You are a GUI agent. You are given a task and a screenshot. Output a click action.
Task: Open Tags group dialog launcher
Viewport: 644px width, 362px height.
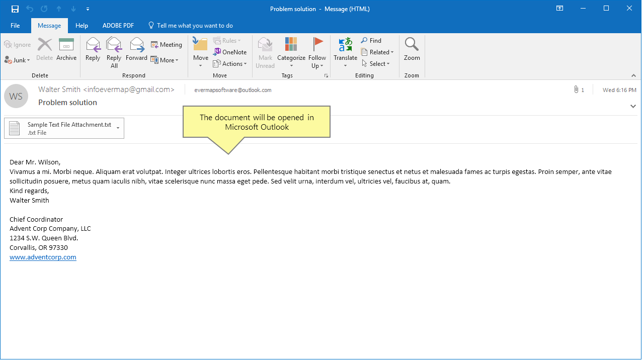326,75
